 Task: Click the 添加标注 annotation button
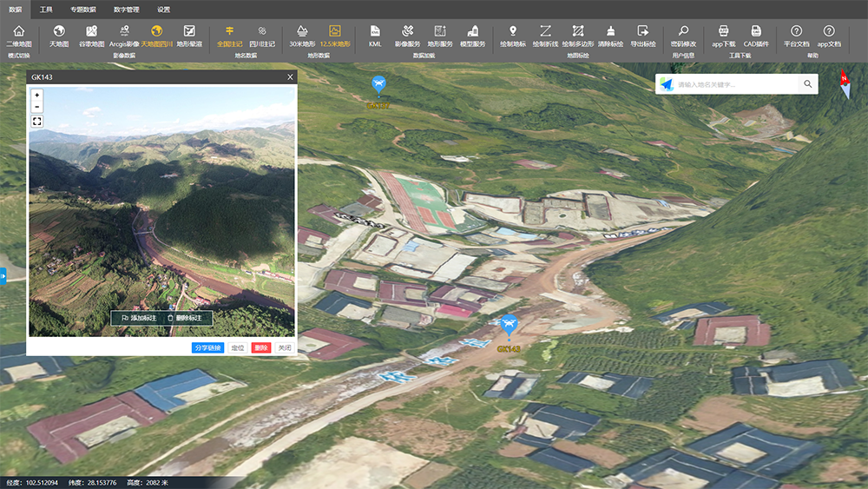(139, 318)
